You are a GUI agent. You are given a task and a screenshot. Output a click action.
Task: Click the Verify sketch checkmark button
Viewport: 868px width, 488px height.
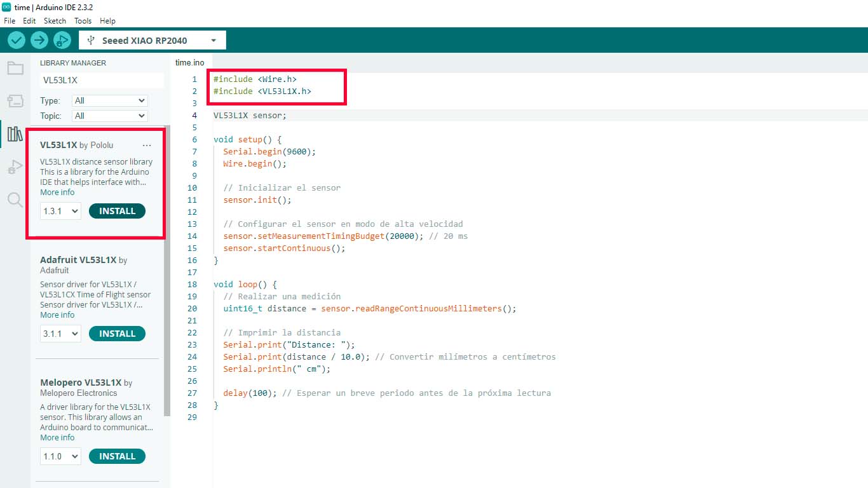coord(17,40)
